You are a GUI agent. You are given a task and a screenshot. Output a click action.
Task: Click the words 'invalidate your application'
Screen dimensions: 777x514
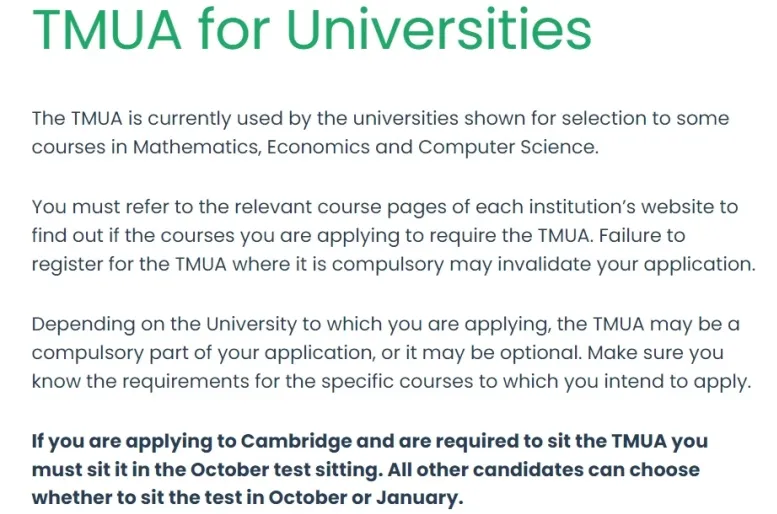pos(626,264)
